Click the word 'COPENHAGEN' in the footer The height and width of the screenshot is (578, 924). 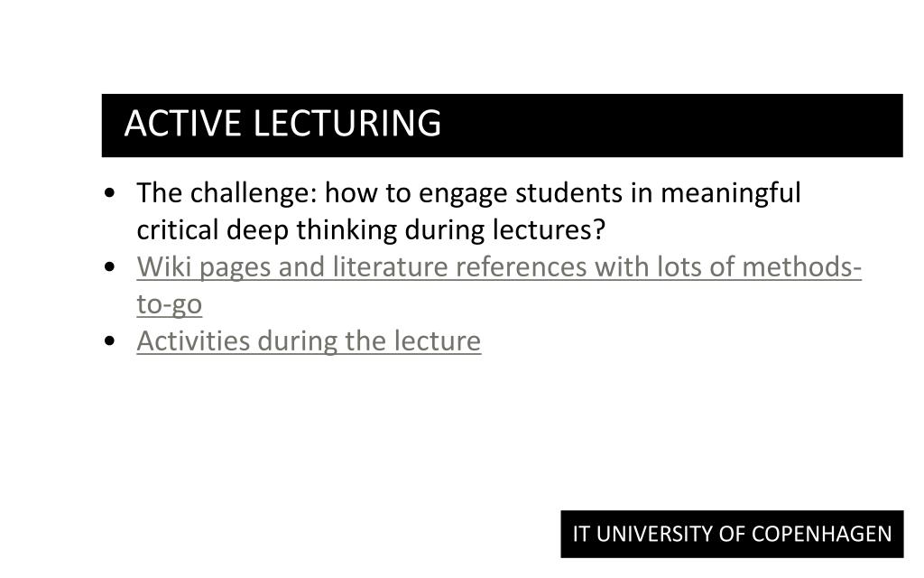click(822, 534)
